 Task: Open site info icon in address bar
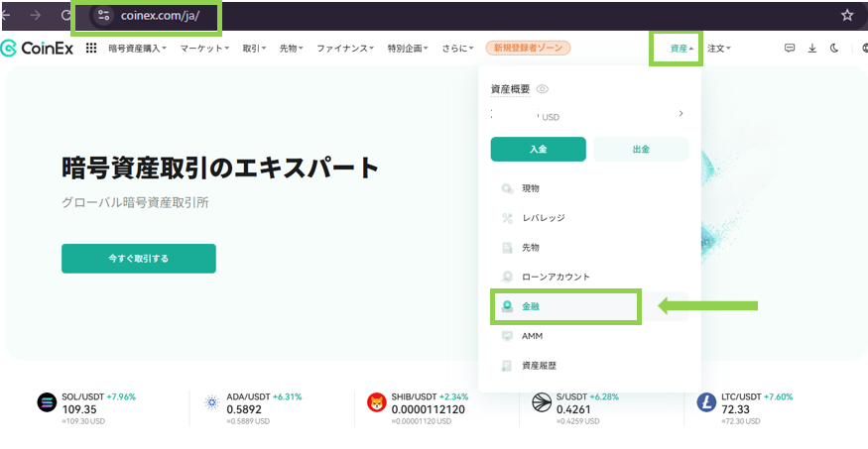103,16
